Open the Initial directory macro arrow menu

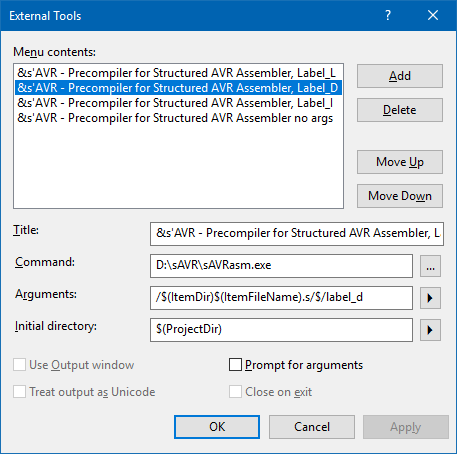[430, 330]
